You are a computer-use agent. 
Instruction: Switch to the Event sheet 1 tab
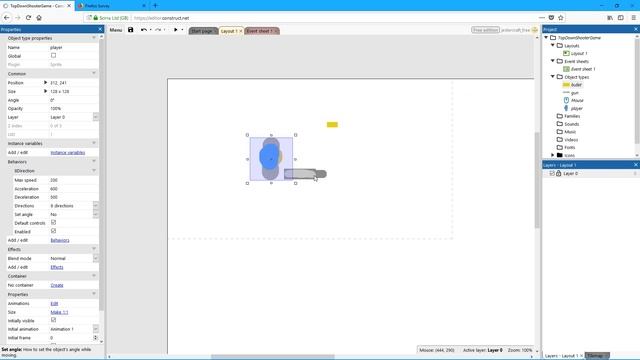point(259,31)
